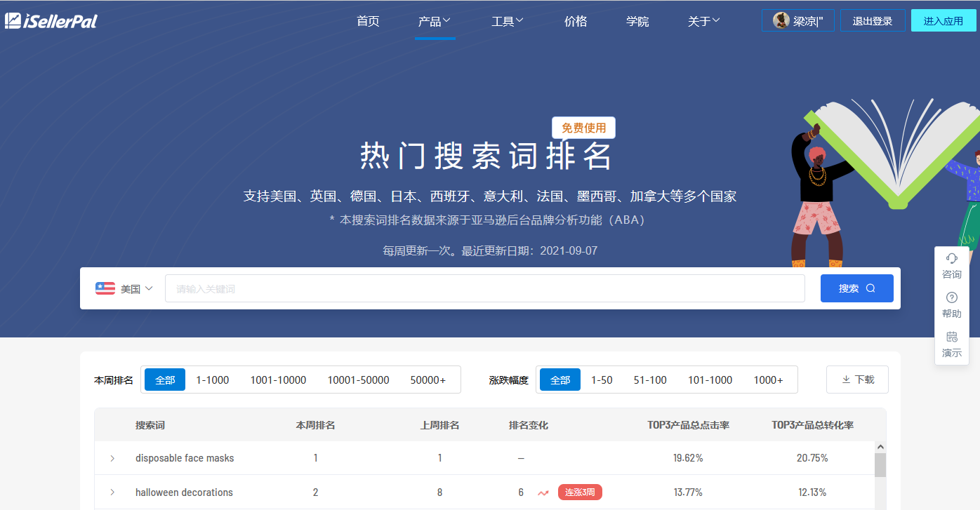Open the 关于 menu dropdown
The height and width of the screenshot is (510, 980).
[x=704, y=21]
